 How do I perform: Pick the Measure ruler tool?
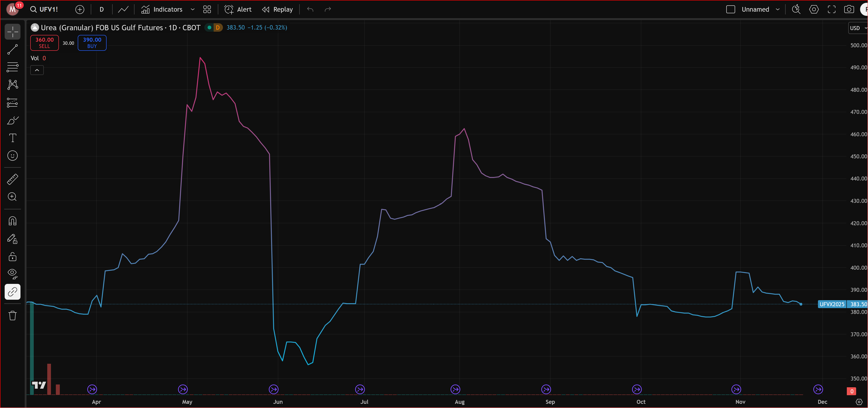coord(13,179)
